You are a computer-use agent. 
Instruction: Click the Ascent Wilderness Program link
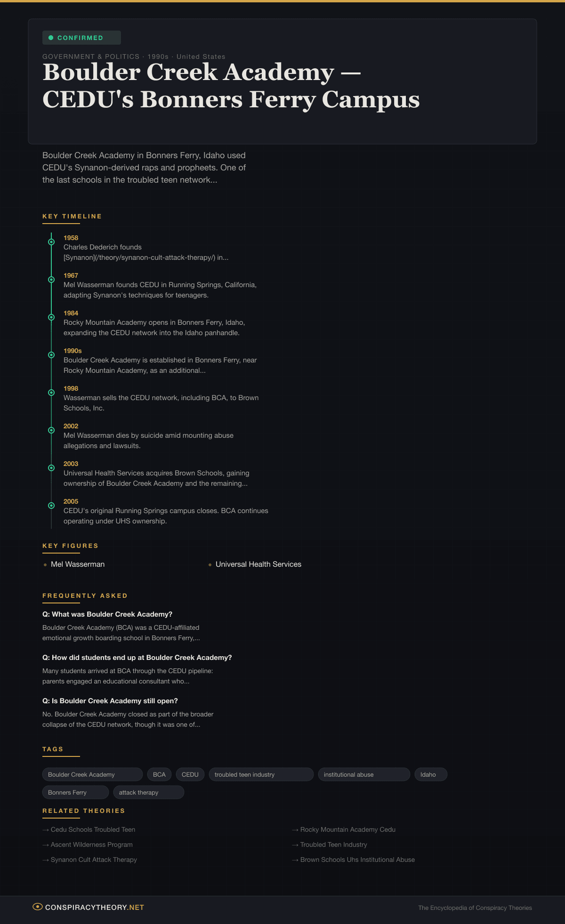click(x=91, y=844)
